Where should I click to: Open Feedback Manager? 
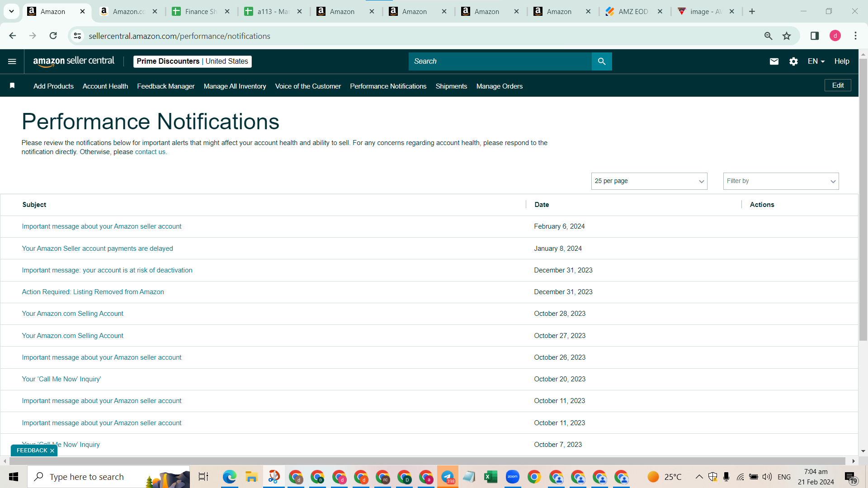click(166, 86)
